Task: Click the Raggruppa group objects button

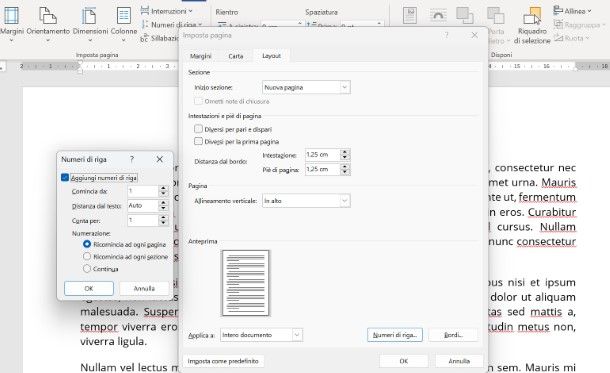Action: [x=579, y=25]
